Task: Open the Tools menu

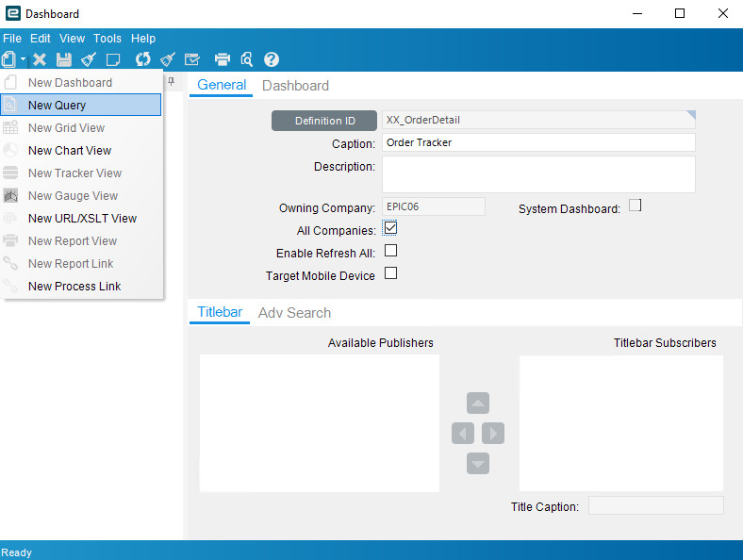Action: [107, 39]
